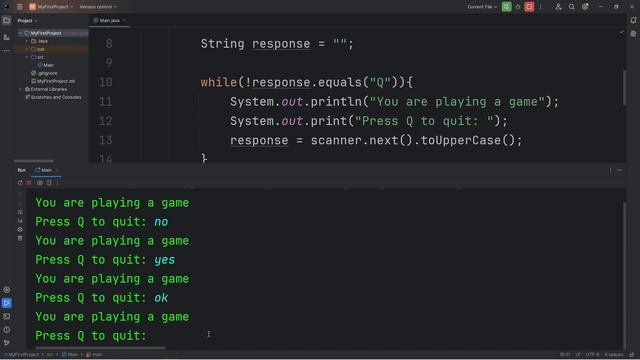640x360 pixels.
Task: Open more run actions kebab menu
Action: click(x=541, y=7)
